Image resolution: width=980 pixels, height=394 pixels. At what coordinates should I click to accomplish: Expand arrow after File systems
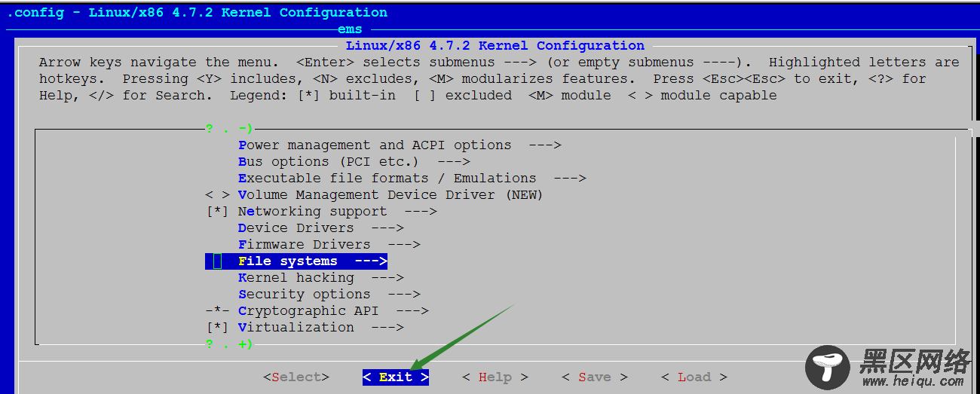pos(371,261)
